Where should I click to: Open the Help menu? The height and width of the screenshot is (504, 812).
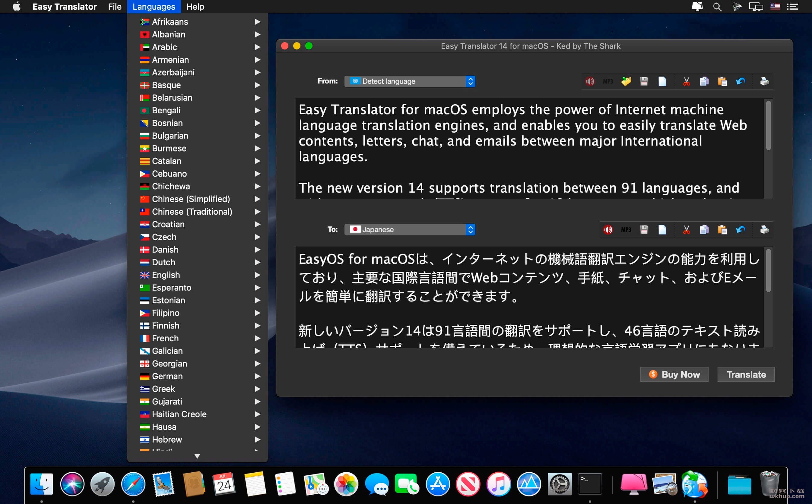coord(195,7)
